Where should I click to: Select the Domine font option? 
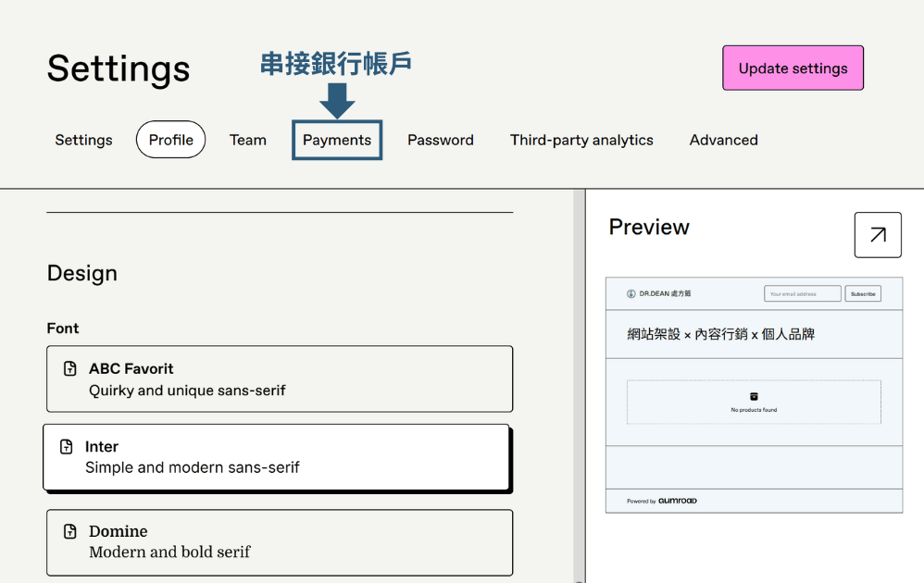pos(278,542)
